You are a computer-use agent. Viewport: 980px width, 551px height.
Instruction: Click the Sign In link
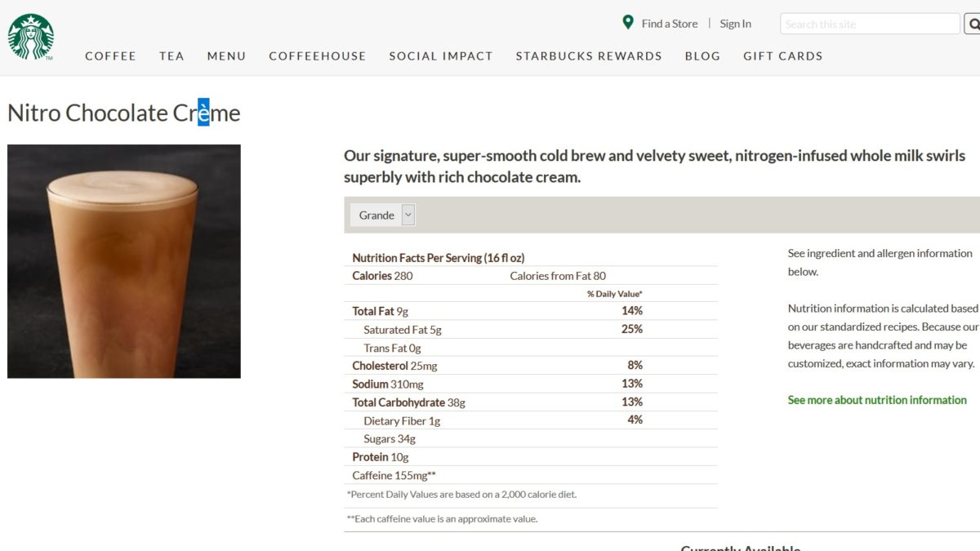[x=735, y=24]
